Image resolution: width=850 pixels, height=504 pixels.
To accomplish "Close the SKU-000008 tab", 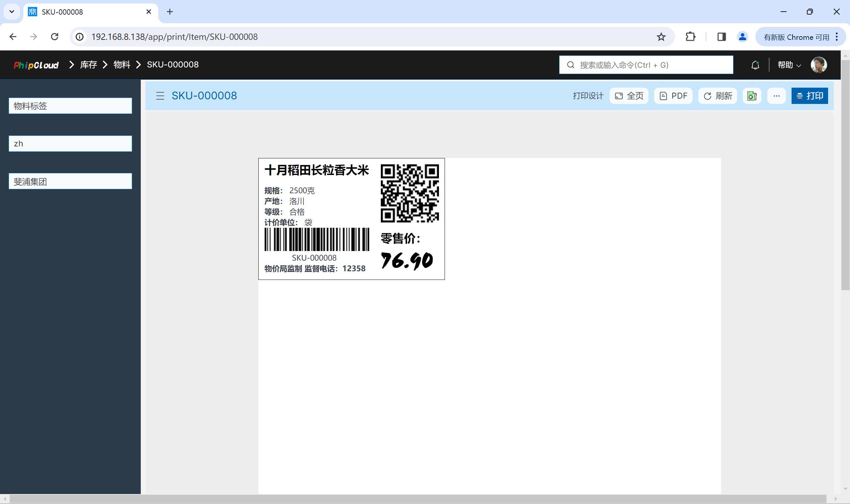I will point(148,12).
